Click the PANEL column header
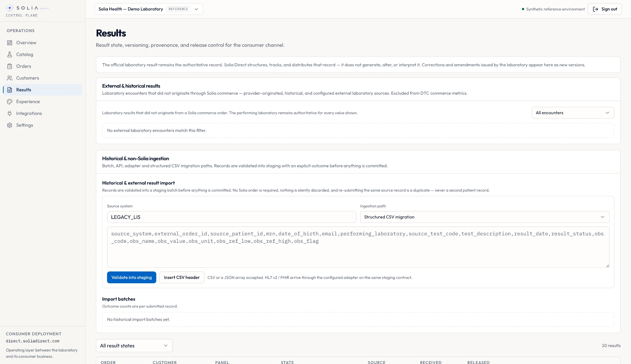Image resolution: width=631 pixels, height=364 pixels. click(222, 362)
